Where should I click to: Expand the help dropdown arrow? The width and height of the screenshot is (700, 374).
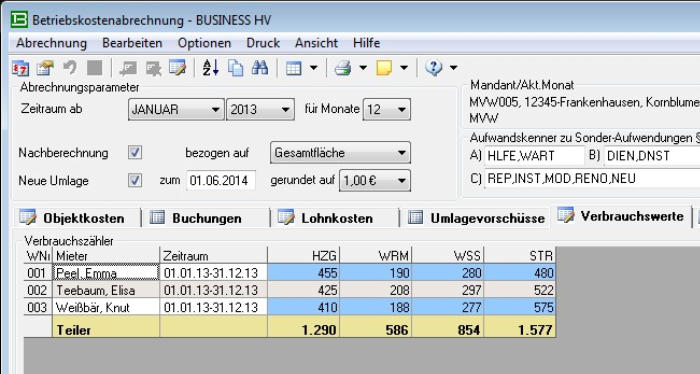click(x=454, y=68)
